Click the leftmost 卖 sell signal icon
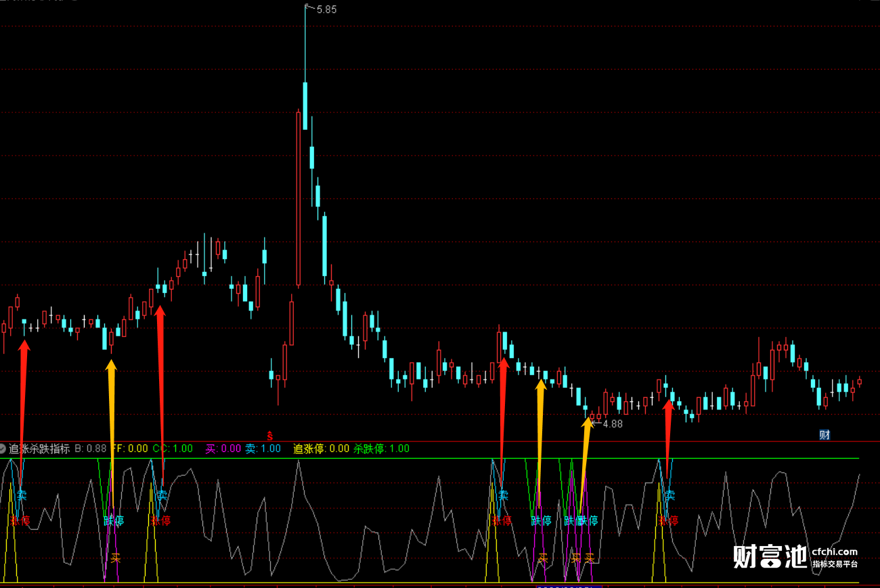The width and height of the screenshot is (880, 588). point(22,495)
